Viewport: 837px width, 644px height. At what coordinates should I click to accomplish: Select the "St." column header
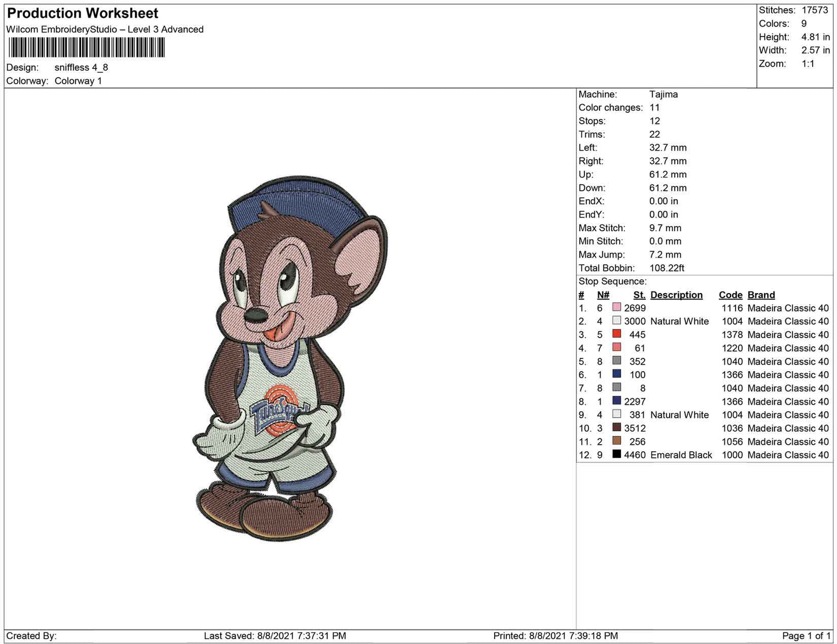tap(639, 295)
